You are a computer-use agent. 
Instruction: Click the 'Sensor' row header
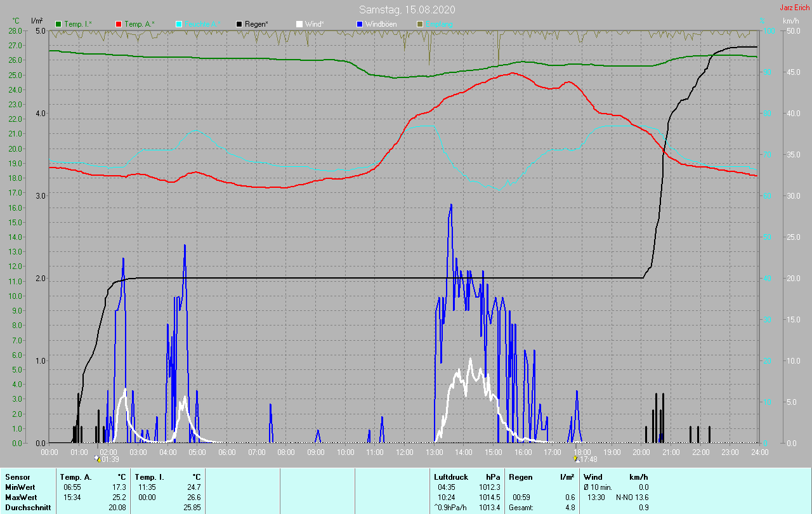pos(18,477)
